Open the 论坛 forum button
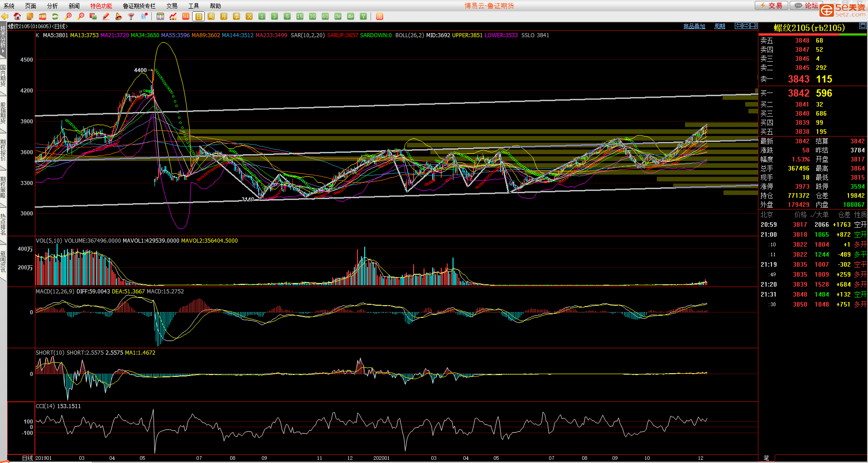 807,5
